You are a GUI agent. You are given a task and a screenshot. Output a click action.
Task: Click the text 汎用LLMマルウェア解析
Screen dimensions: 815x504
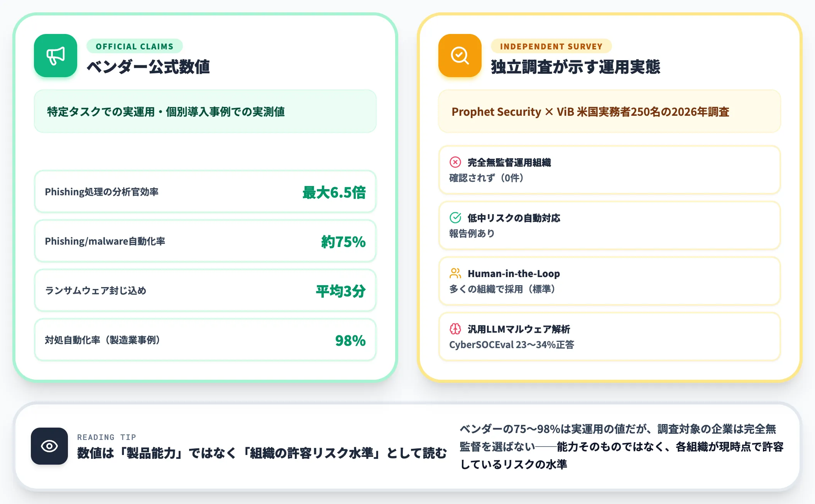click(519, 329)
